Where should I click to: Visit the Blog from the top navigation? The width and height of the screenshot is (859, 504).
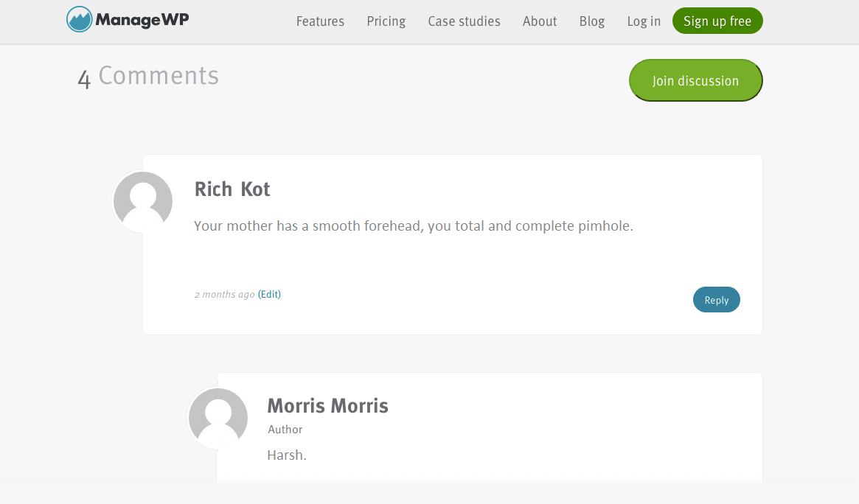591,21
